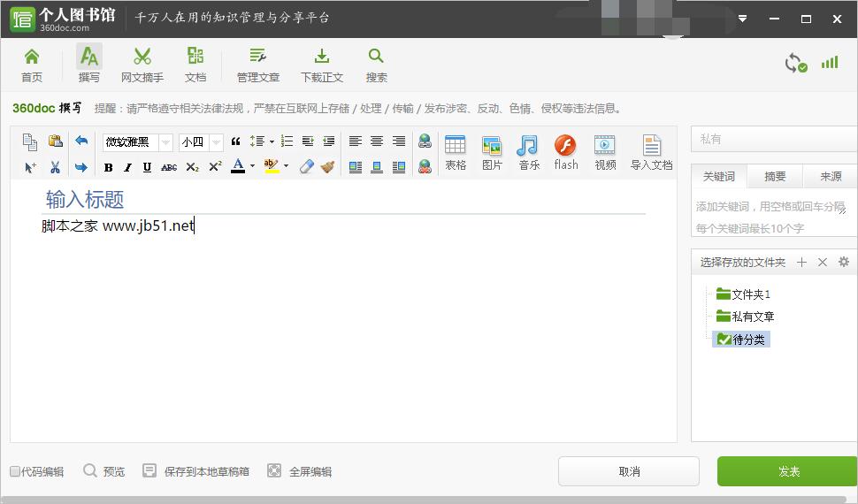Click the select-all cursor icon
Screen dimensions: 858x504
pyautogui.click(x=30, y=167)
